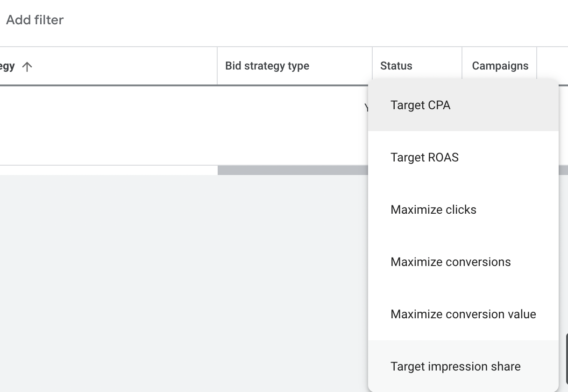Click the Campaigns column header

coord(499,66)
